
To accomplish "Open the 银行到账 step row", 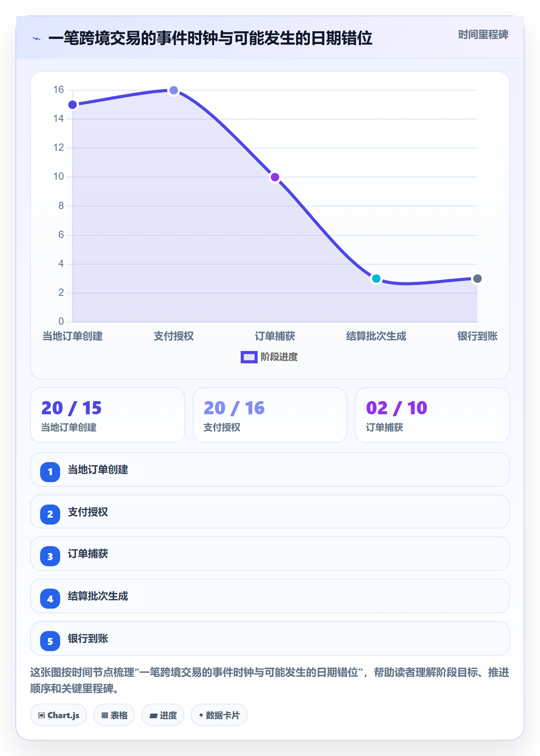I will (x=270, y=638).
